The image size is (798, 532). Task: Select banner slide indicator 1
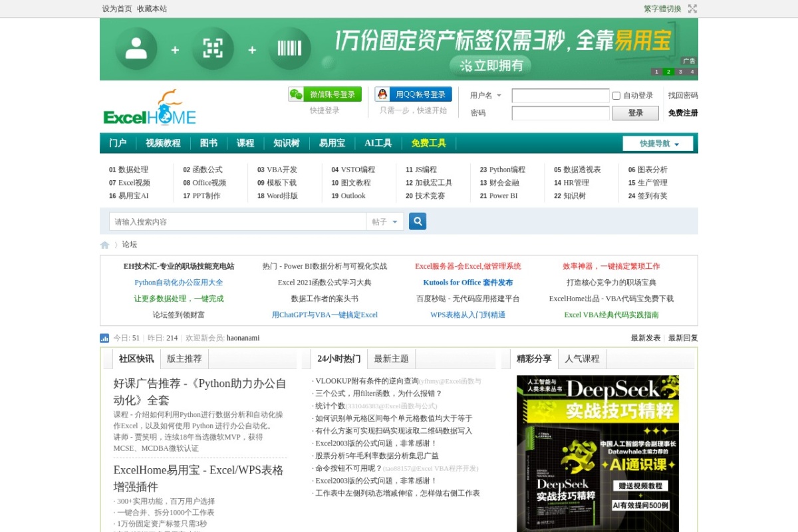pos(656,72)
